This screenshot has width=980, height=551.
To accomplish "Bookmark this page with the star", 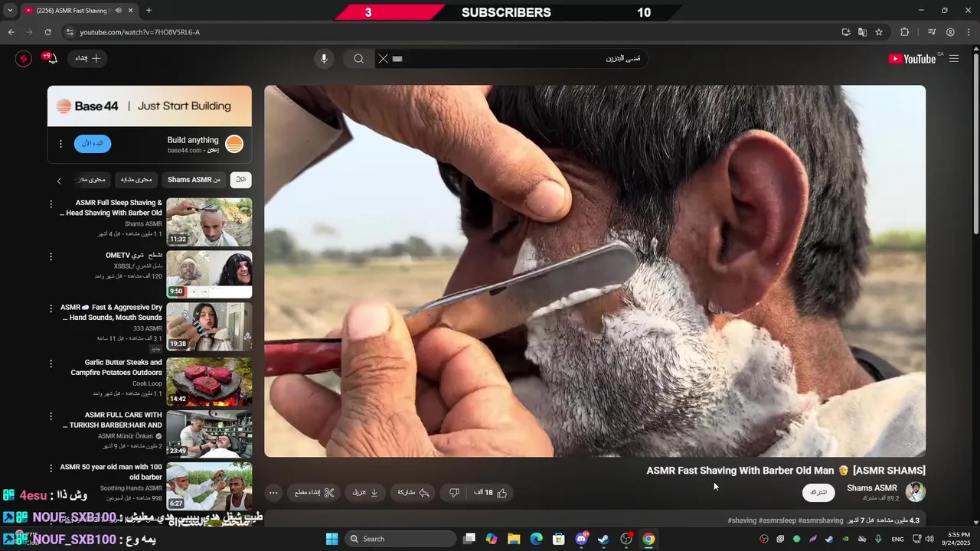I will pos(879,32).
